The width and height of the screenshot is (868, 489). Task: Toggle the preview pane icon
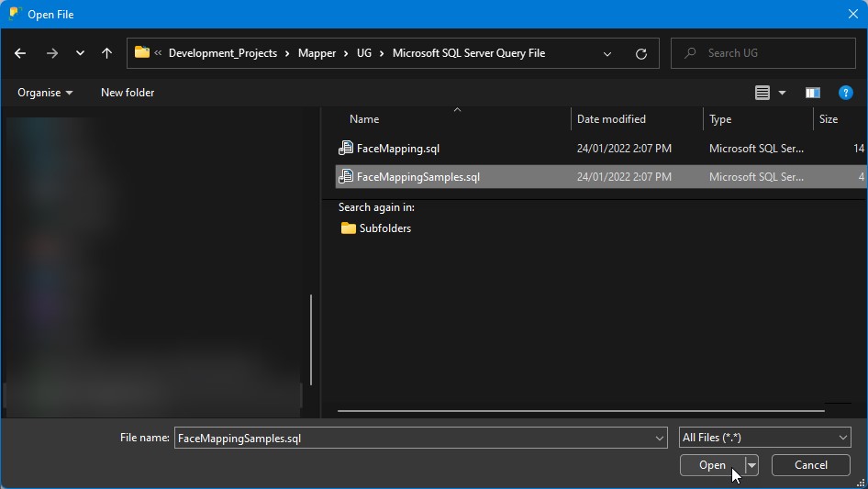(812, 93)
